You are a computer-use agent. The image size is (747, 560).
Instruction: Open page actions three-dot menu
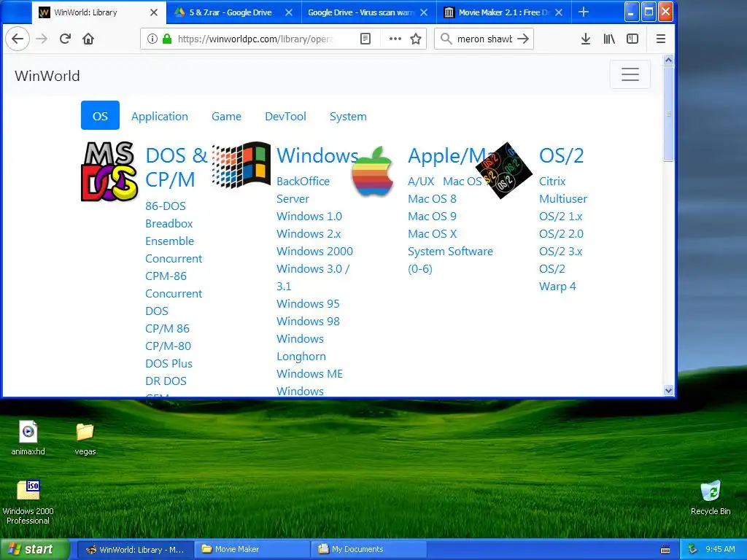pyautogui.click(x=395, y=39)
